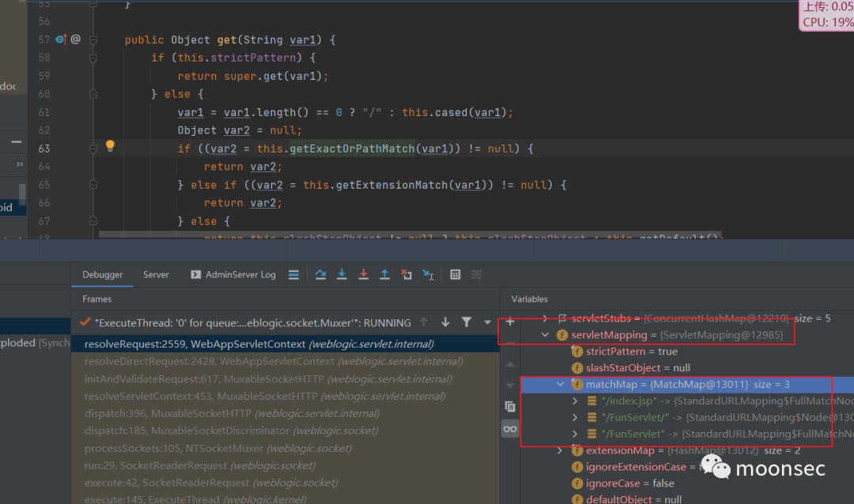Add a new watch with plus icon
The height and width of the screenshot is (504, 854).
tap(510, 322)
